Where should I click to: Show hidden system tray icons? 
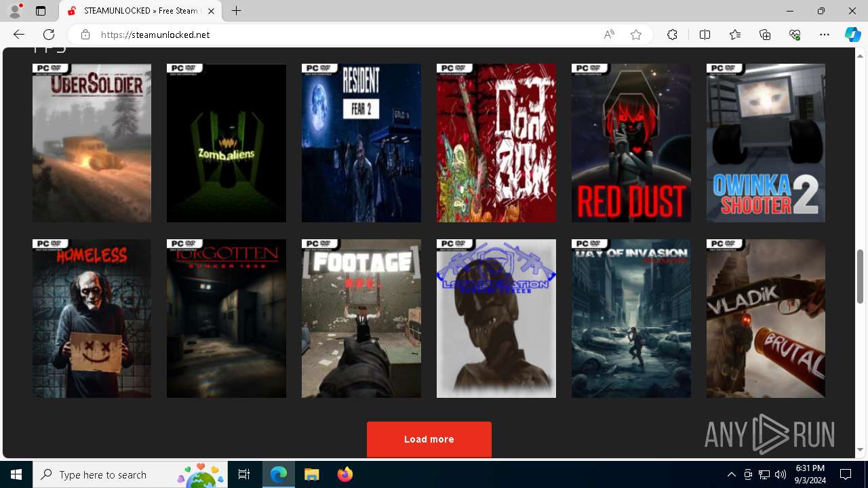[x=732, y=474]
